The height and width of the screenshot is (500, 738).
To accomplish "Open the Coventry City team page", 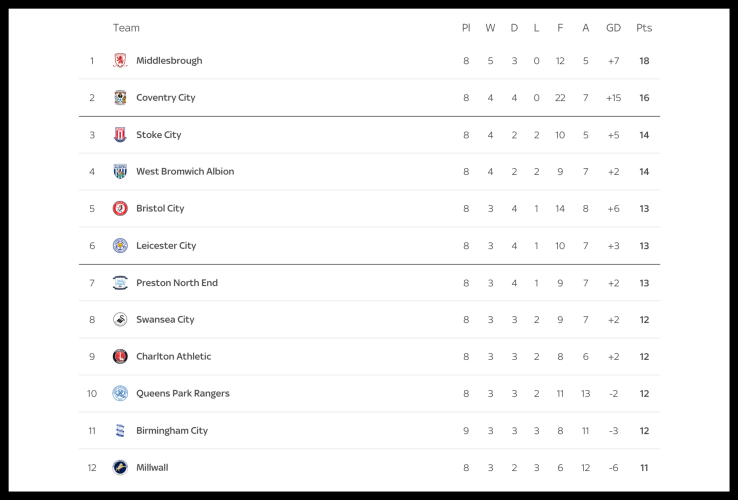I will pos(166,98).
